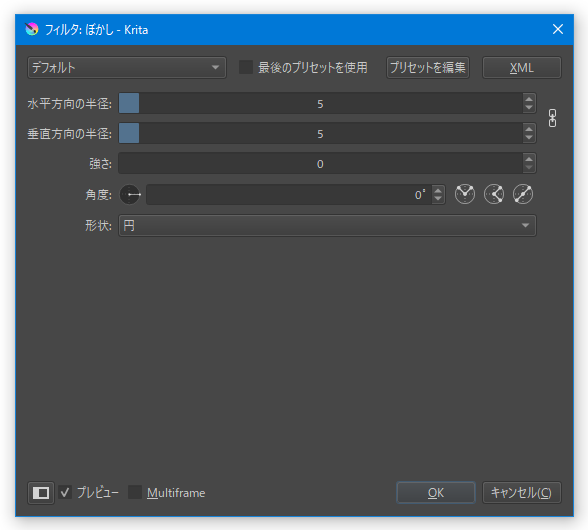Decrease 水平方向の半径 with down arrow

[529, 108]
